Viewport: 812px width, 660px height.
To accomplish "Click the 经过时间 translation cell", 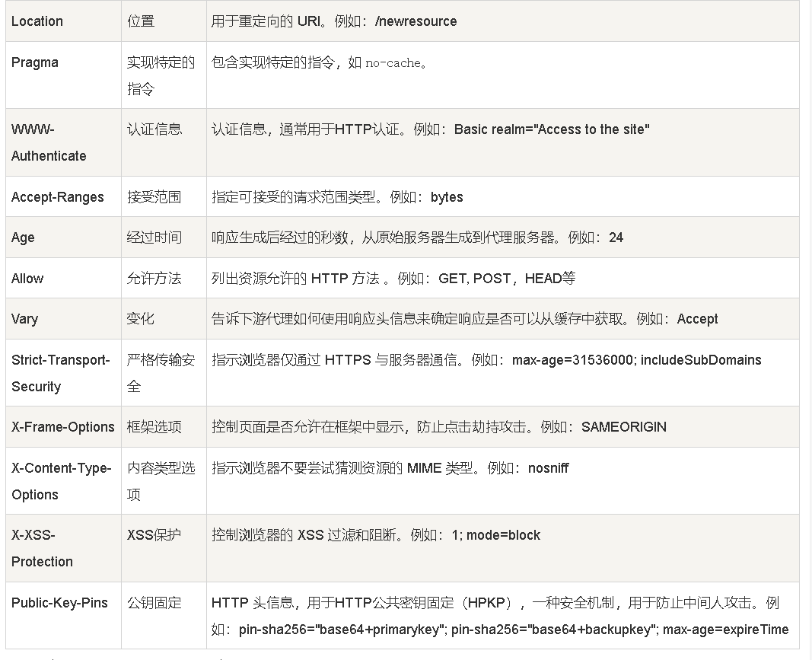I will click(x=164, y=238).
